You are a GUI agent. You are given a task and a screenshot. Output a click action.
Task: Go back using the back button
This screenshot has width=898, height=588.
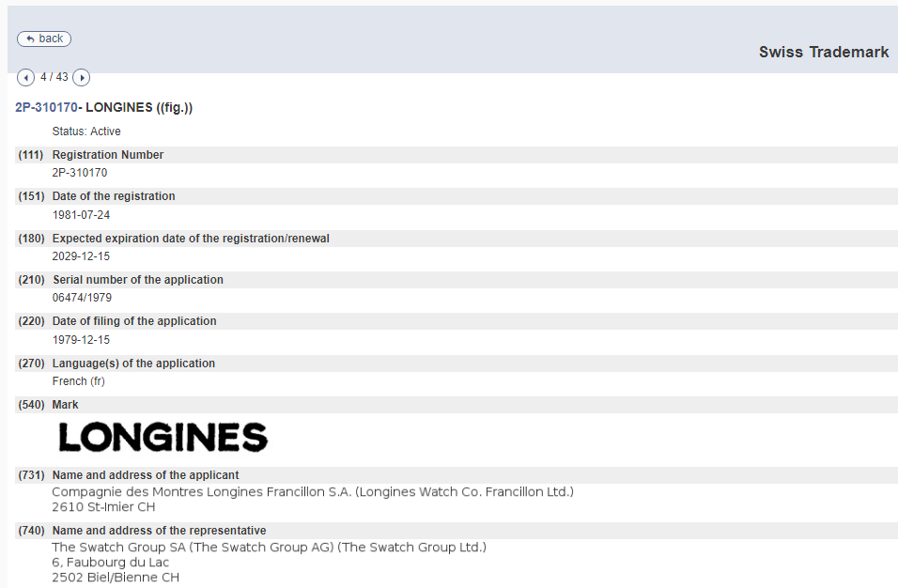click(x=44, y=39)
